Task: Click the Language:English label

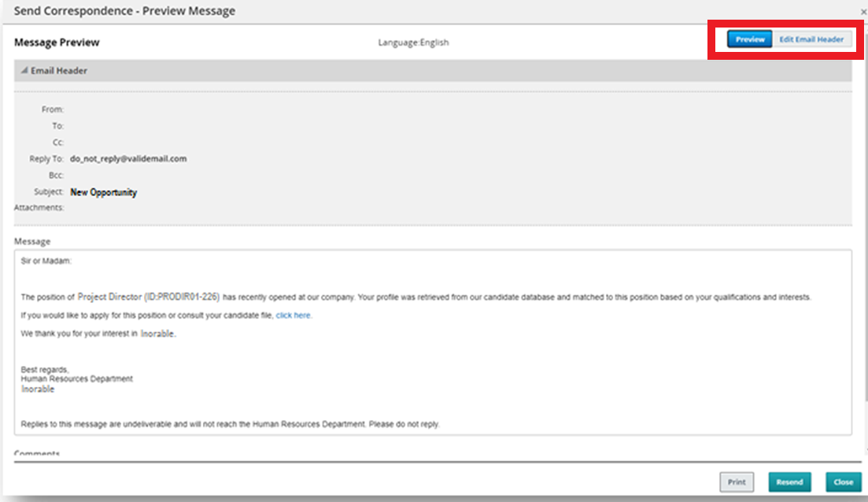Action: (413, 42)
